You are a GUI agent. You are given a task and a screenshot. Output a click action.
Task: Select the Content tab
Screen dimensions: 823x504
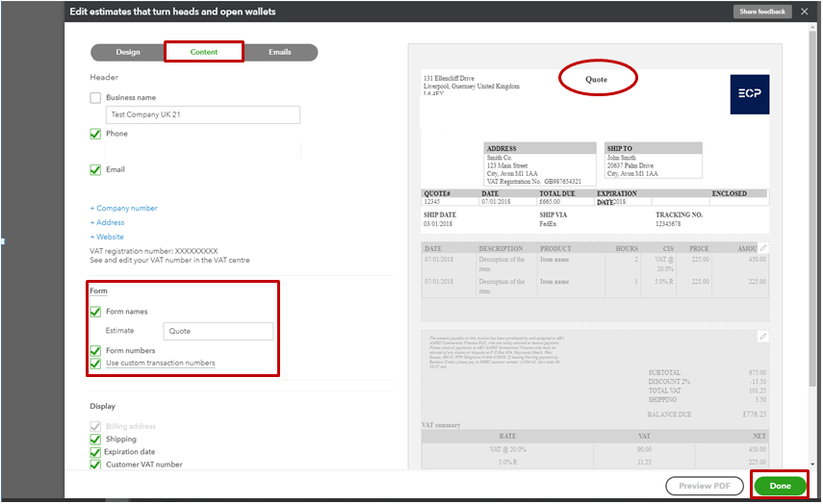tap(204, 52)
